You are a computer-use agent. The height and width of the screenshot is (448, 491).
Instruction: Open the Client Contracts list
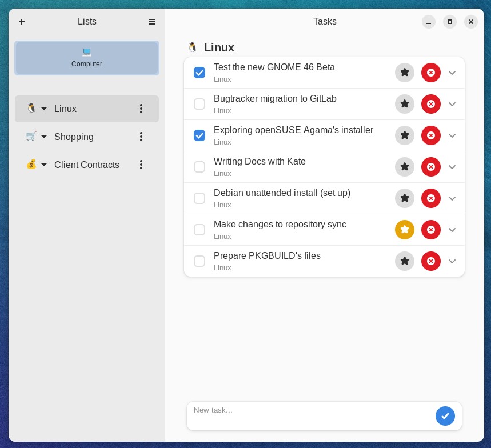87,165
